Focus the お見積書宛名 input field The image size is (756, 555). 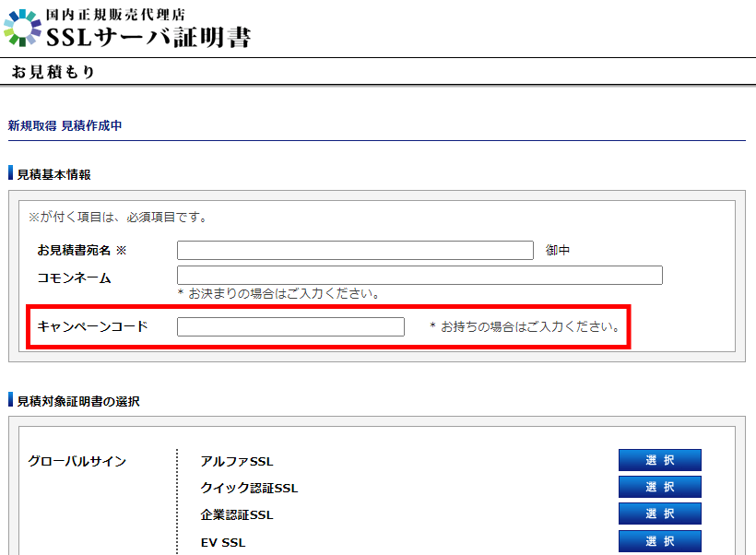click(x=355, y=250)
